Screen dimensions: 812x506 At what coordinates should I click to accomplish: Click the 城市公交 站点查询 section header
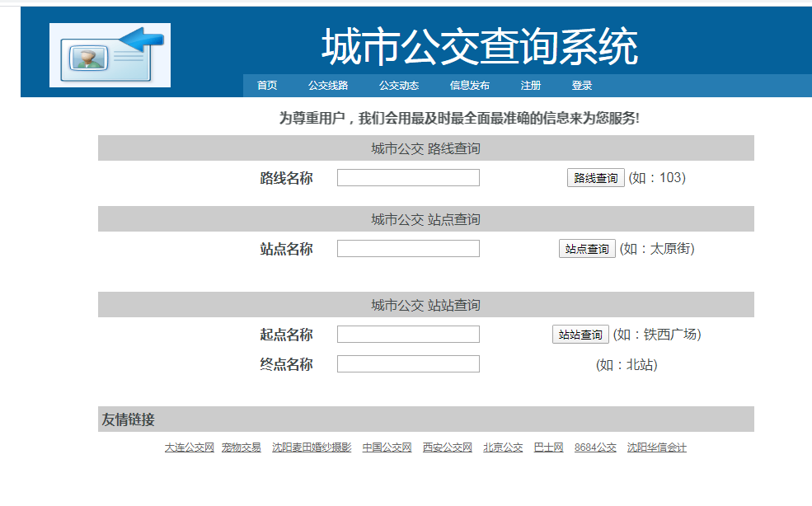tap(425, 219)
